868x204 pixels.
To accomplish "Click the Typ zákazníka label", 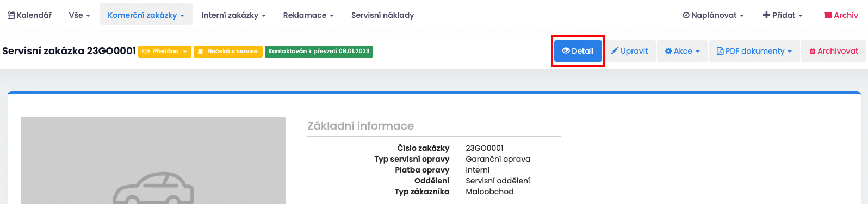I will pos(422,192).
